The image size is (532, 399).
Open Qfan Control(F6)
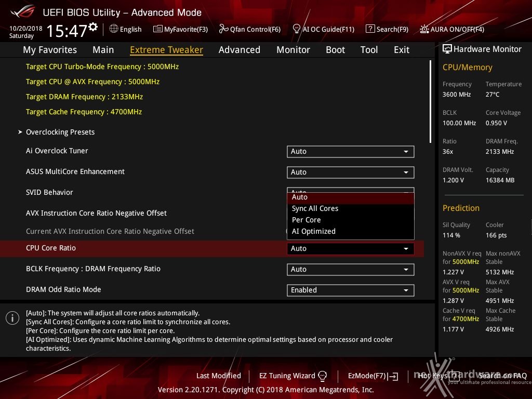tap(250, 29)
